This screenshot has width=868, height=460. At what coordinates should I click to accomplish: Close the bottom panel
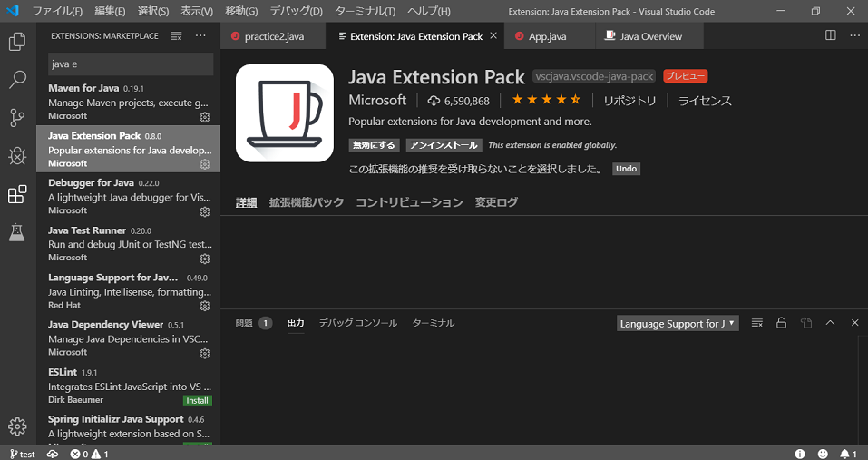tap(854, 323)
